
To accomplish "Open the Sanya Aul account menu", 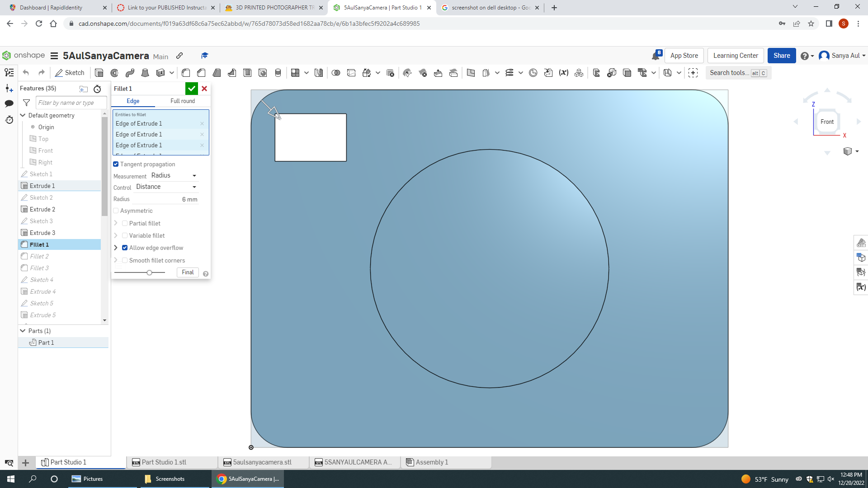I will click(x=842, y=56).
